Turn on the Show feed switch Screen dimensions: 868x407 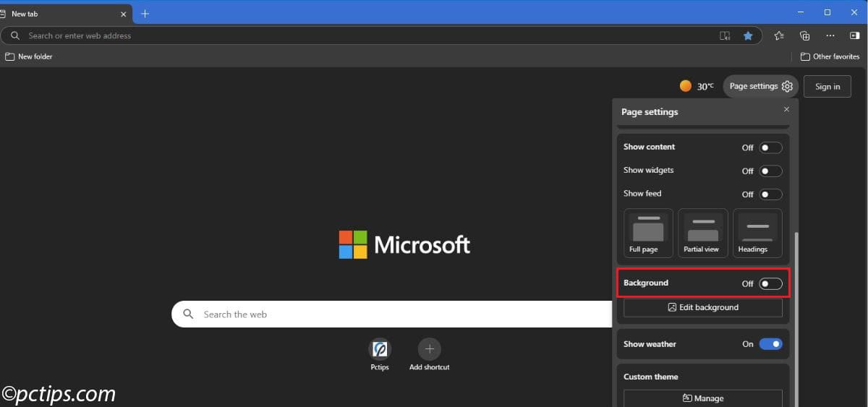(x=770, y=194)
